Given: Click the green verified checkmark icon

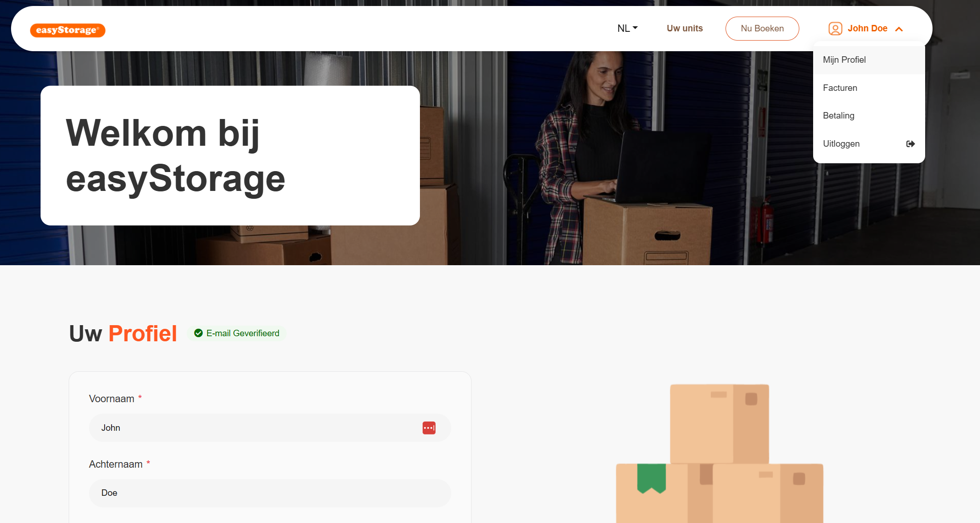Looking at the screenshot, I should point(199,333).
